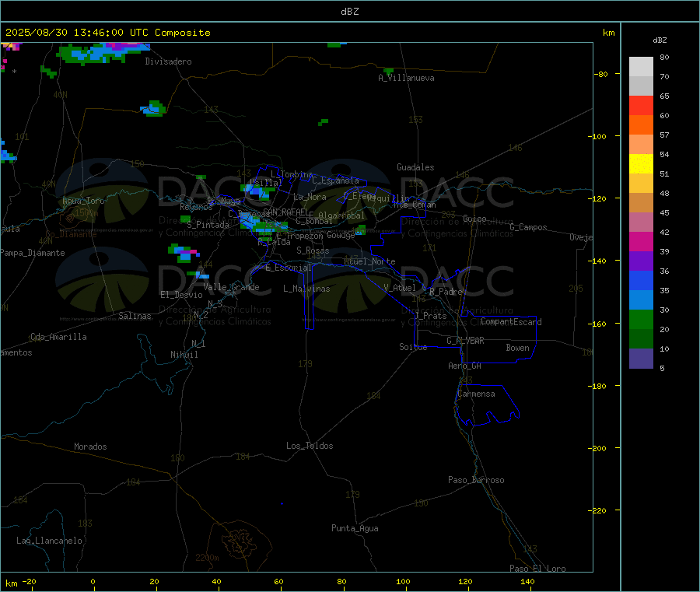The width and height of the screenshot is (700, 592).
Task: Click the Nihuil map label
Action: pyautogui.click(x=184, y=355)
